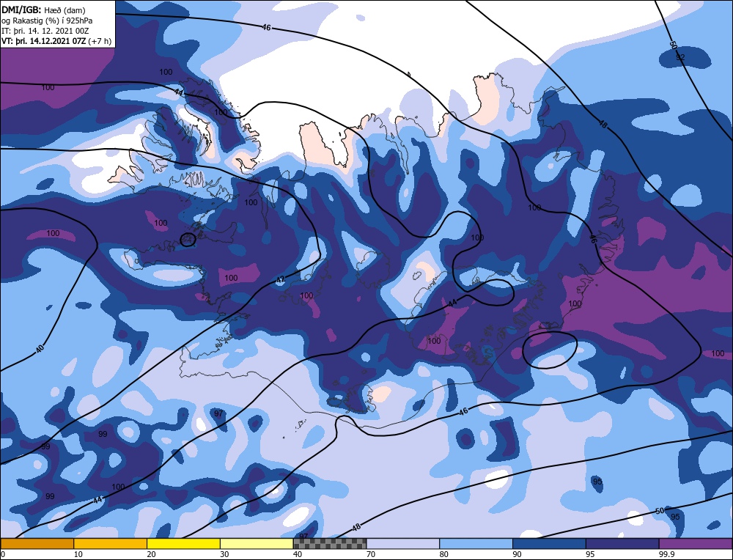The image size is (733, 560).
Task: Click the bright yellow 20–30 legend swatch
Action: click(x=183, y=543)
